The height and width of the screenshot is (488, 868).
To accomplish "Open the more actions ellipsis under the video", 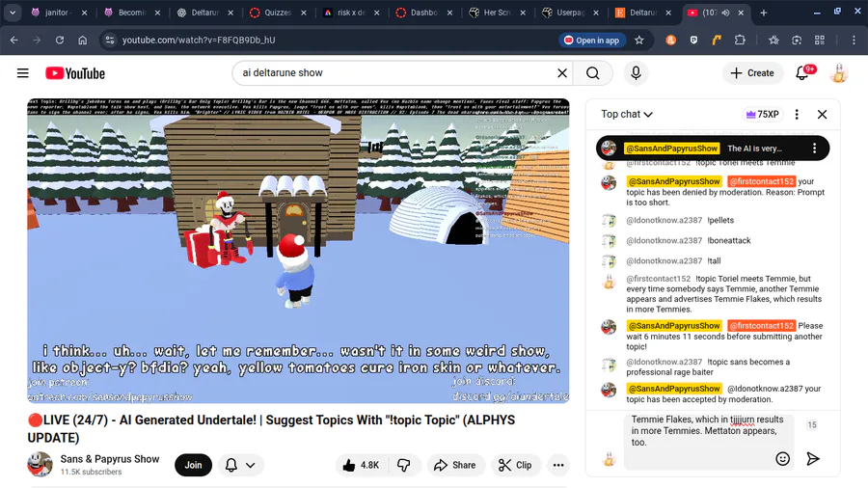I will click(558, 465).
